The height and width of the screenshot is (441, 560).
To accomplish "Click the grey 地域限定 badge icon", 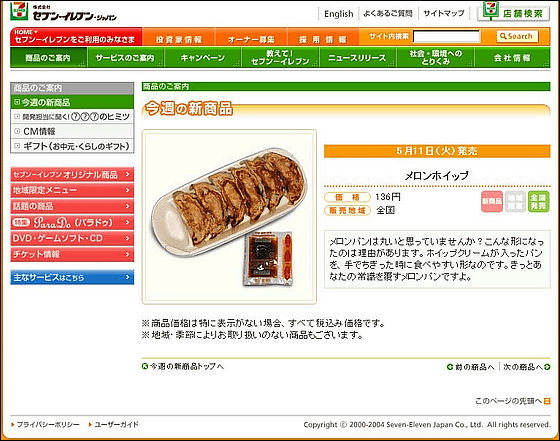I will pyautogui.click(x=515, y=201).
